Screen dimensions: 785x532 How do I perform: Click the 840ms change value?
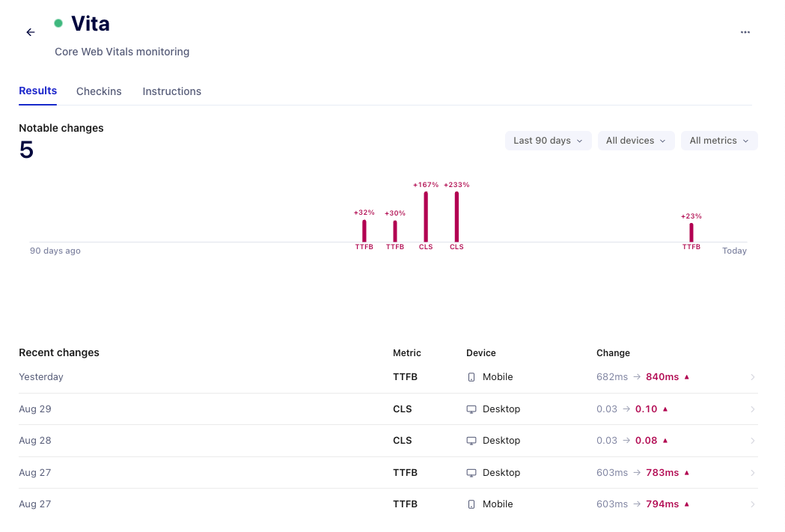click(662, 377)
